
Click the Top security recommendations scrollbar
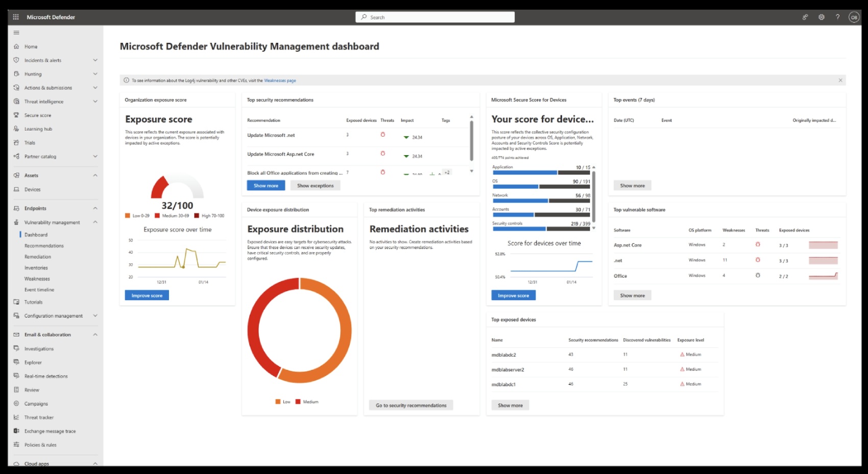click(471, 140)
